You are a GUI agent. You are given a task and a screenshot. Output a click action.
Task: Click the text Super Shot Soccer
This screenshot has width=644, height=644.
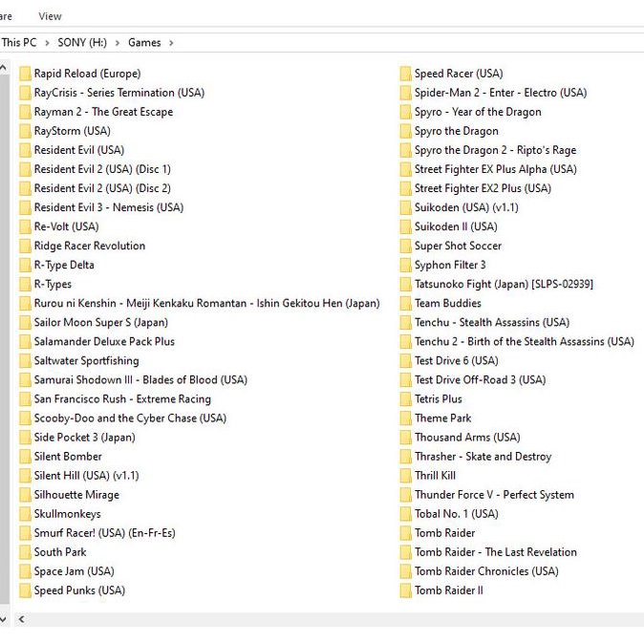[458, 246]
